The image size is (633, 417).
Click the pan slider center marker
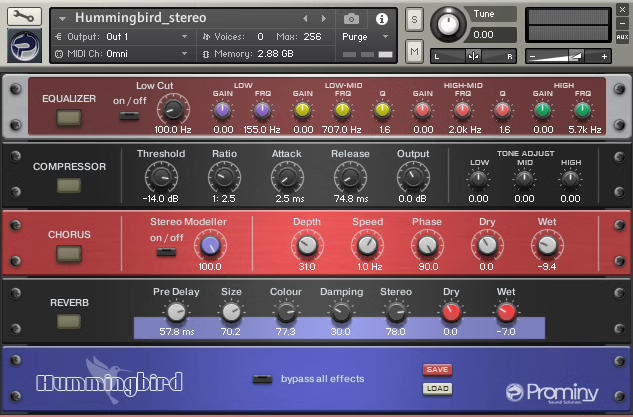point(473,56)
